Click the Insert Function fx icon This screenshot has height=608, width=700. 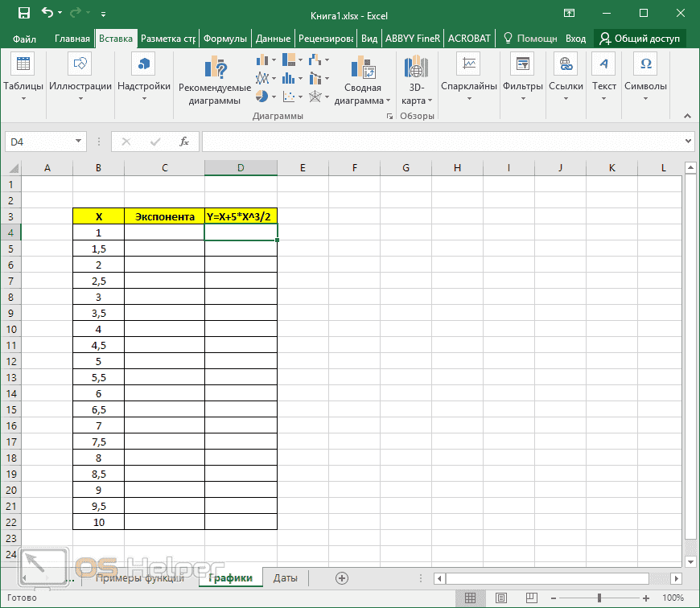(x=183, y=142)
